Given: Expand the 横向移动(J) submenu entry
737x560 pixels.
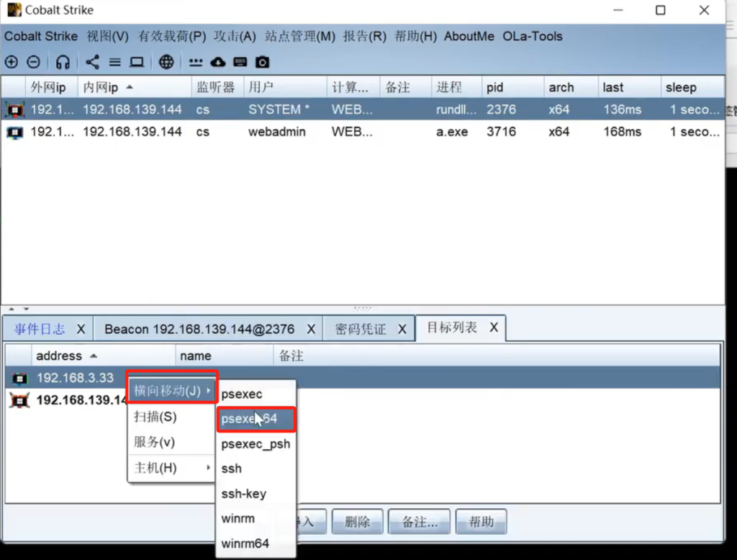Looking at the screenshot, I should [171, 391].
